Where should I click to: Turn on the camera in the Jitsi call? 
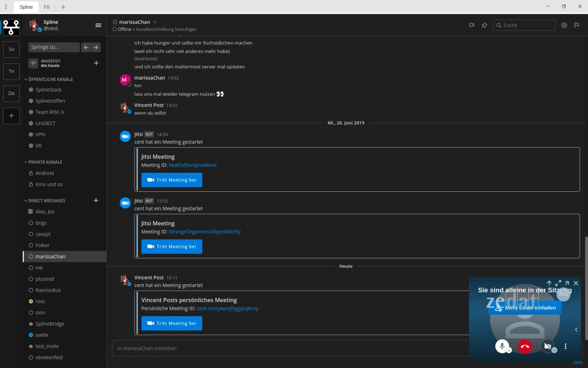(x=547, y=346)
